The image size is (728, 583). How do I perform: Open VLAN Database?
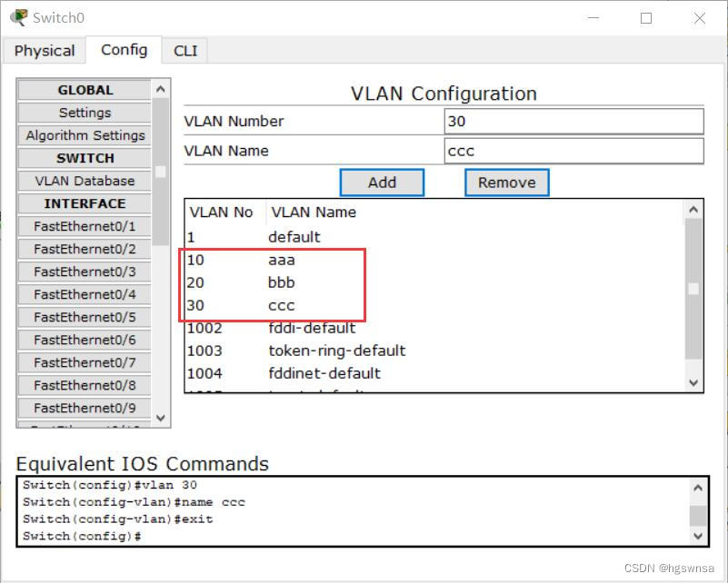tap(85, 181)
